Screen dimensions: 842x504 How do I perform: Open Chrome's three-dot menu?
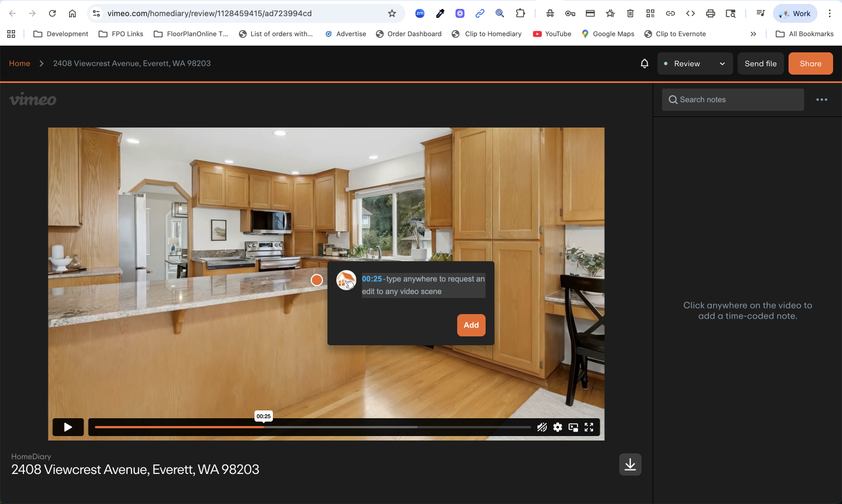tap(830, 13)
